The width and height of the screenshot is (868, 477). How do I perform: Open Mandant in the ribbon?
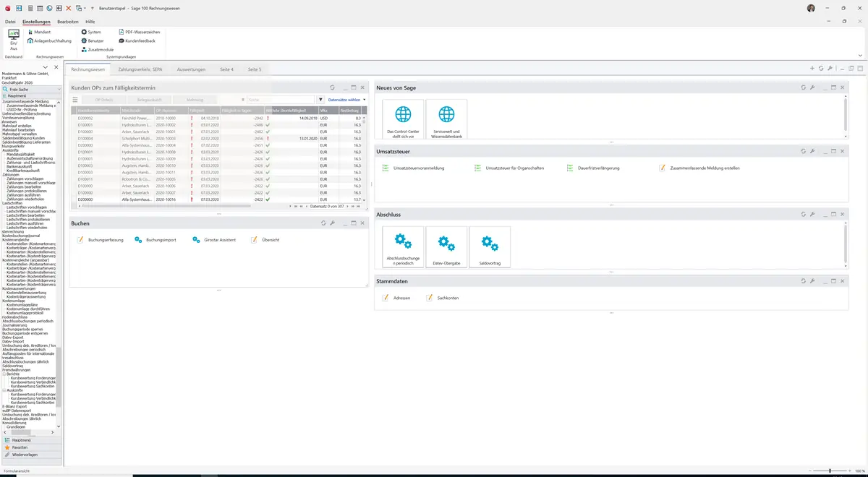coord(39,33)
